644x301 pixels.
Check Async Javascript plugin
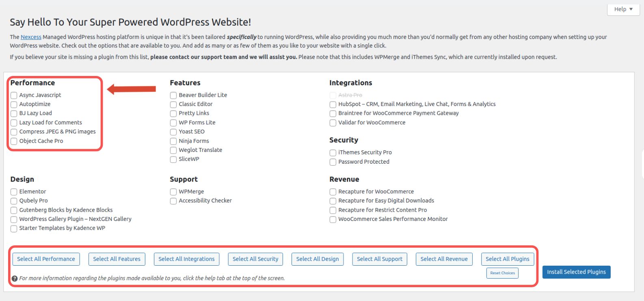(14, 95)
